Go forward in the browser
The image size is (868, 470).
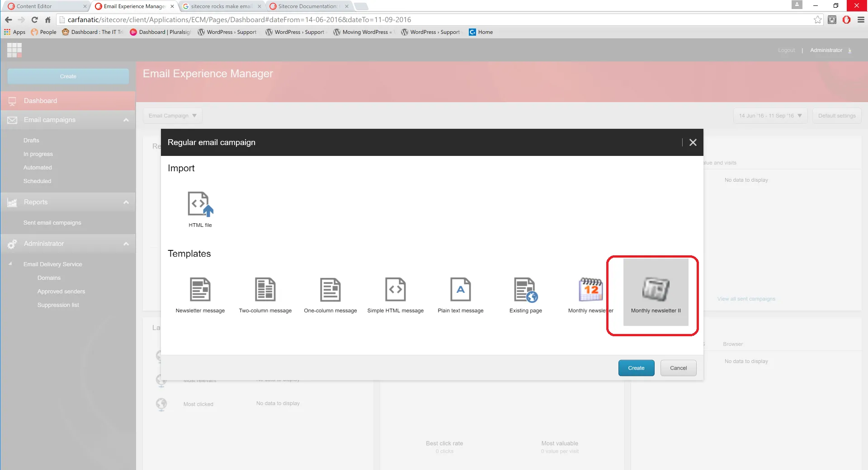[21, 19]
